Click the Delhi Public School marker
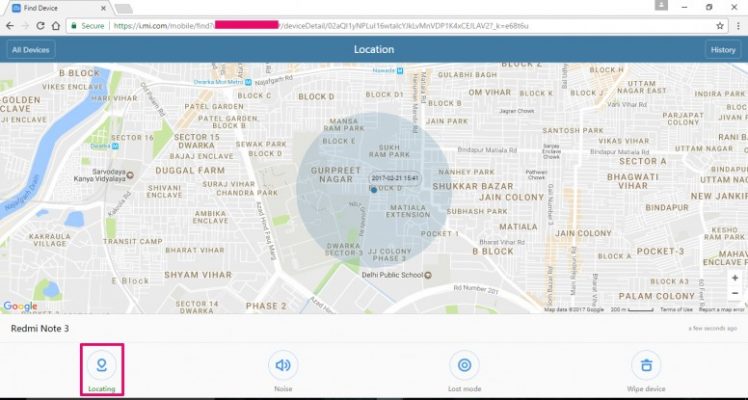This screenshot has height=400, width=748. [428, 275]
